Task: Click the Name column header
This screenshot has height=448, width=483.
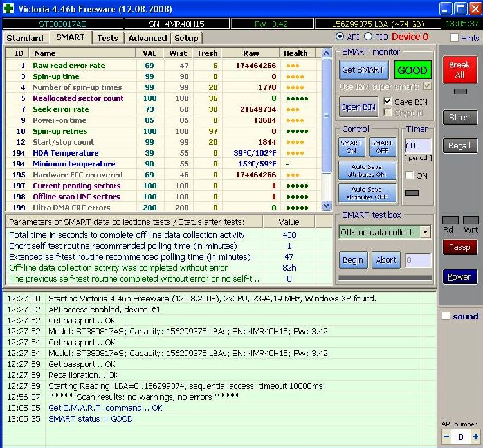Action: point(82,53)
